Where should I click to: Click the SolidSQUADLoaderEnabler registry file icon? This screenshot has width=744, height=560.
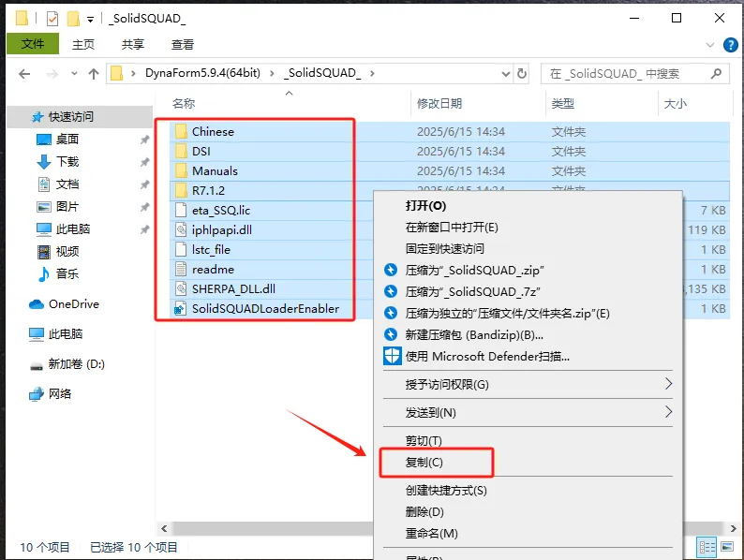point(181,309)
